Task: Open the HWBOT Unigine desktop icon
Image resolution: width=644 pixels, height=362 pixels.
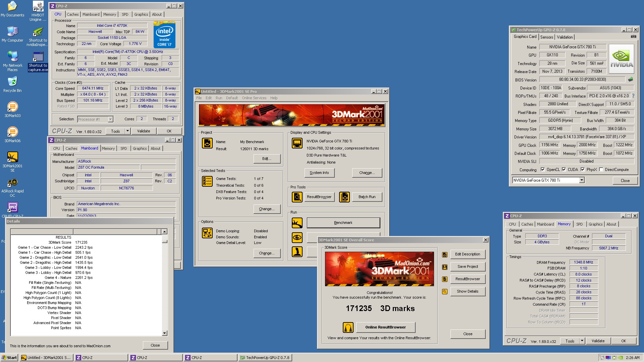Action: point(38,11)
